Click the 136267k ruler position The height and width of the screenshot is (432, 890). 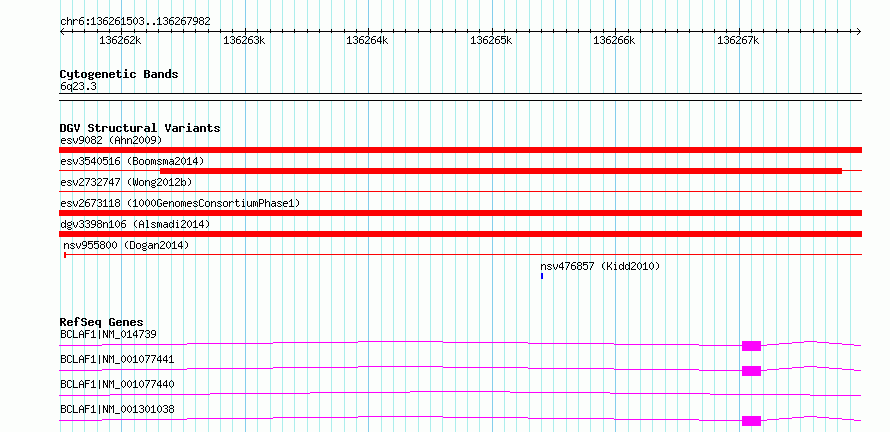(x=738, y=40)
